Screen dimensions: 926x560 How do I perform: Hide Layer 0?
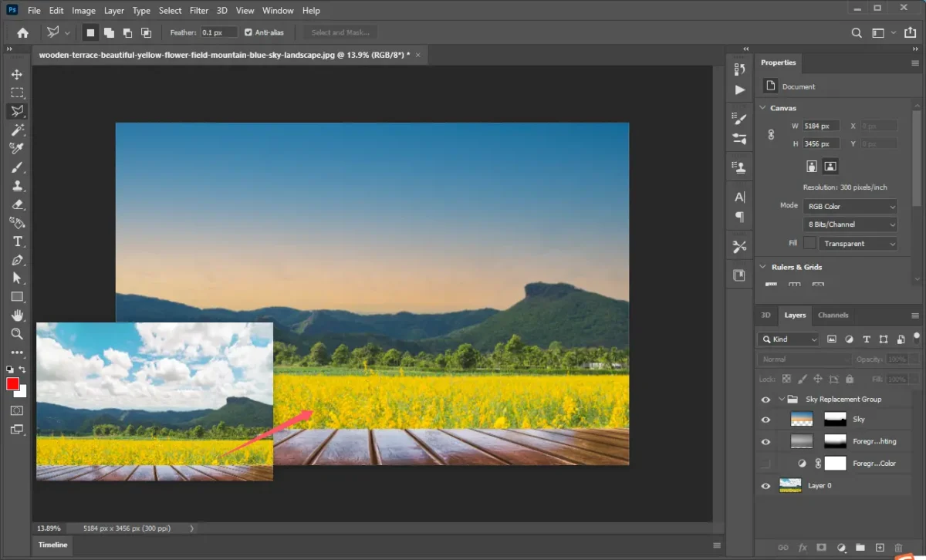point(765,486)
